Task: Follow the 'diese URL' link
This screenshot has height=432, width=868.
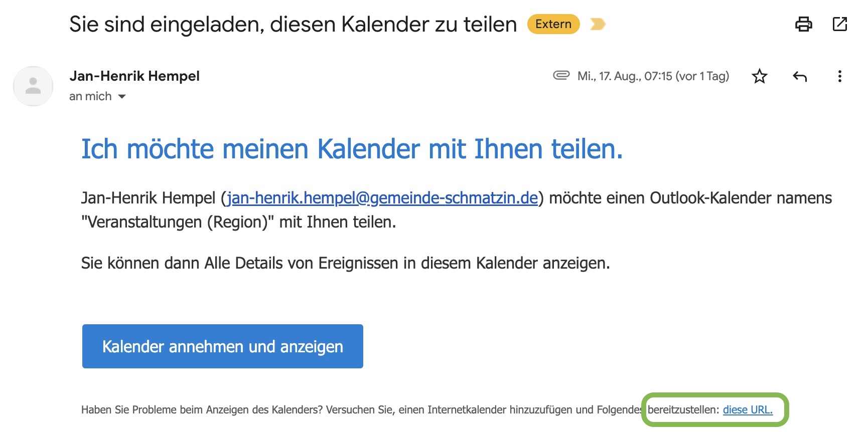Action: click(x=748, y=410)
